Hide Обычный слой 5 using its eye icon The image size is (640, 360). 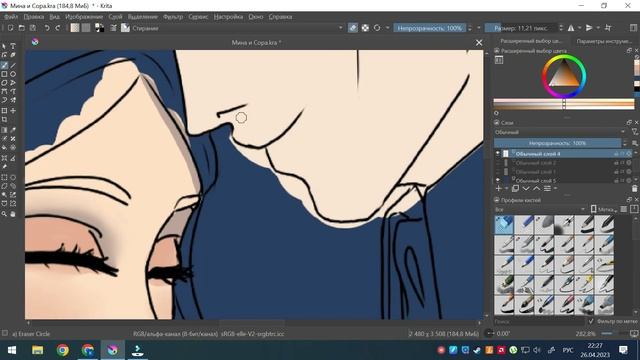(498, 180)
